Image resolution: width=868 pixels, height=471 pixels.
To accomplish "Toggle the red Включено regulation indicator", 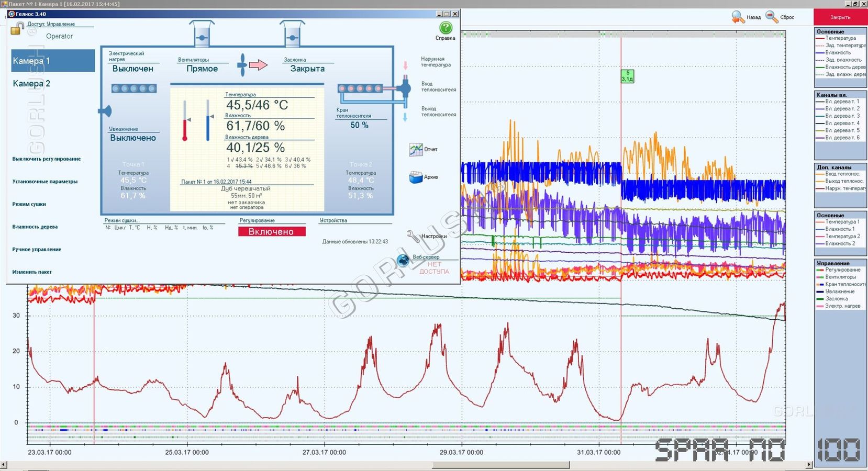I will (271, 231).
